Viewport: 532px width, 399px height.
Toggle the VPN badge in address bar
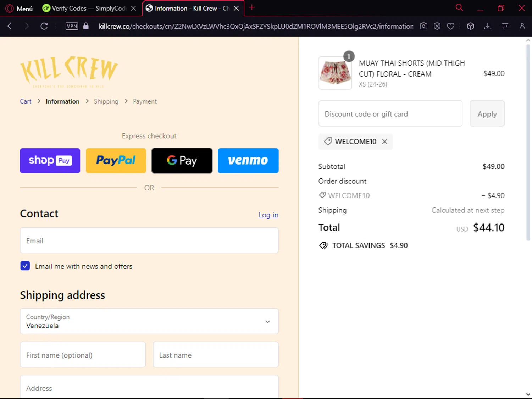[x=72, y=26]
